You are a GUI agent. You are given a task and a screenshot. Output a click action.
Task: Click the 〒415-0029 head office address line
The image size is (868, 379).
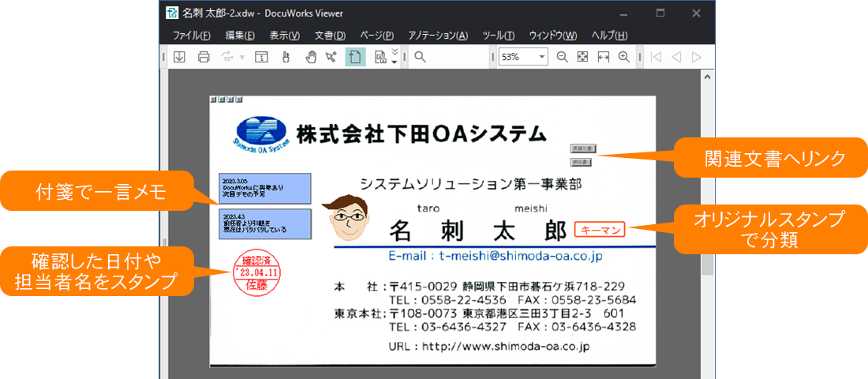click(x=507, y=287)
